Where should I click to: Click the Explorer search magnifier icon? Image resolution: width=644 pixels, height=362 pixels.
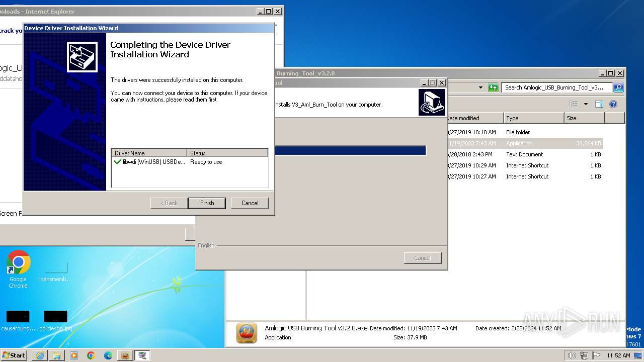pyautogui.click(x=618, y=87)
